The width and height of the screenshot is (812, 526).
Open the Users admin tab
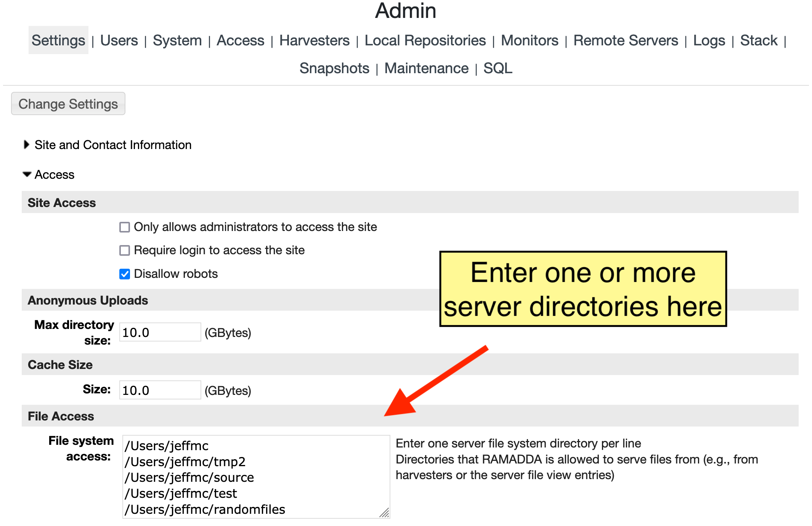(119, 40)
